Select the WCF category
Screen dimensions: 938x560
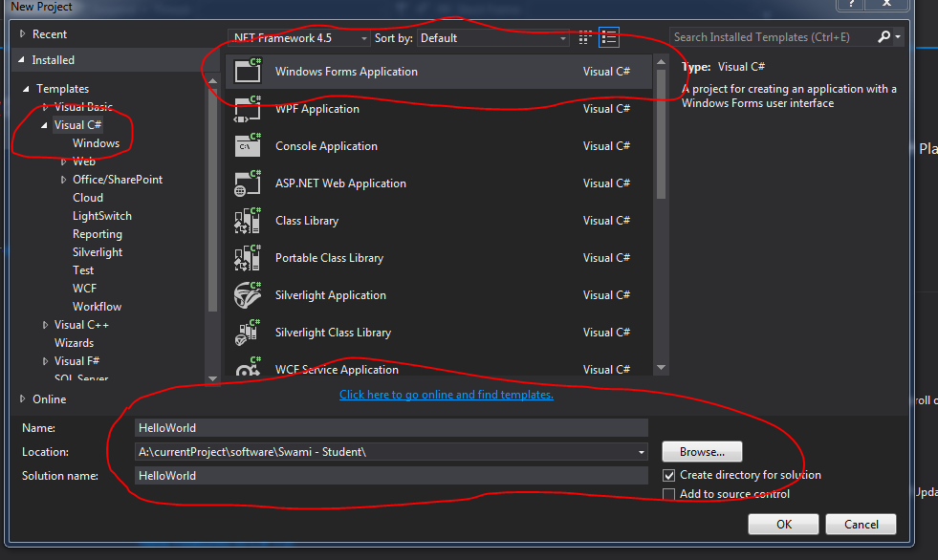(x=84, y=289)
